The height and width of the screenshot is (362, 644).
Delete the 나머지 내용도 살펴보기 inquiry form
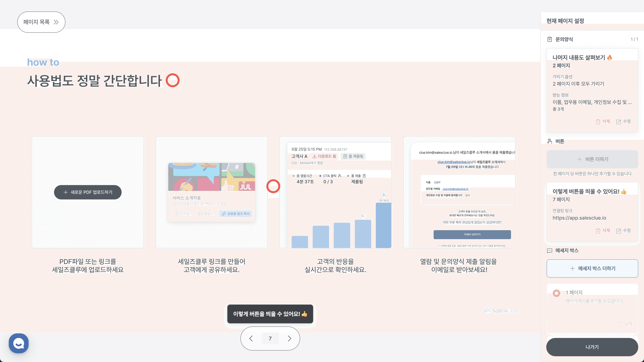pos(603,121)
